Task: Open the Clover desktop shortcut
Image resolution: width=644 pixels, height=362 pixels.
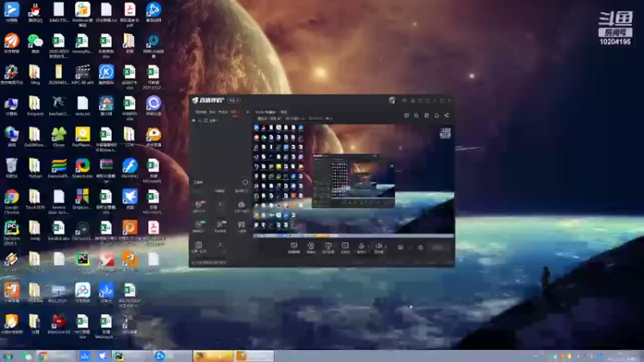Action: click(x=59, y=136)
